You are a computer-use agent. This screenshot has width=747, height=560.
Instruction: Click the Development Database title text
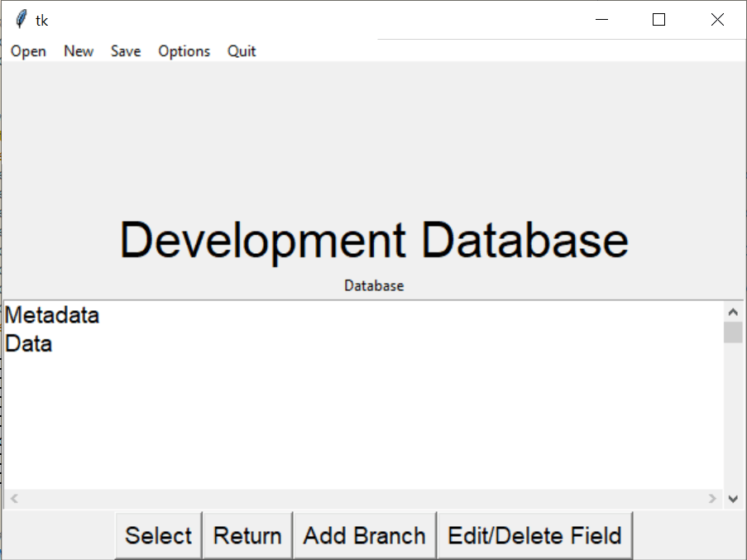pos(374,240)
